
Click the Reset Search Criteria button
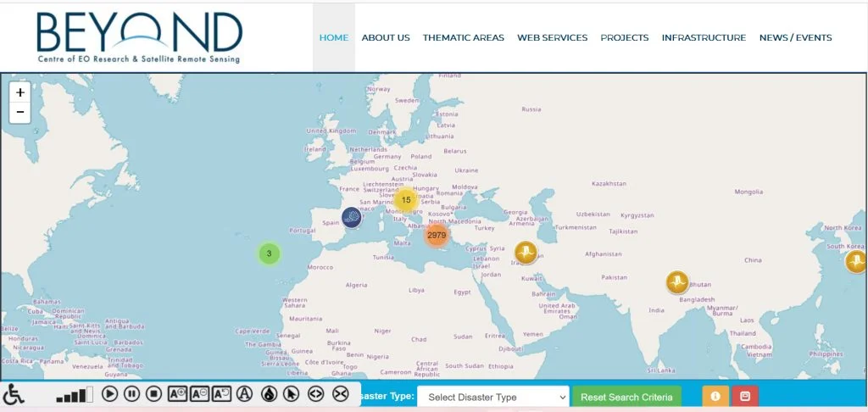coord(626,397)
